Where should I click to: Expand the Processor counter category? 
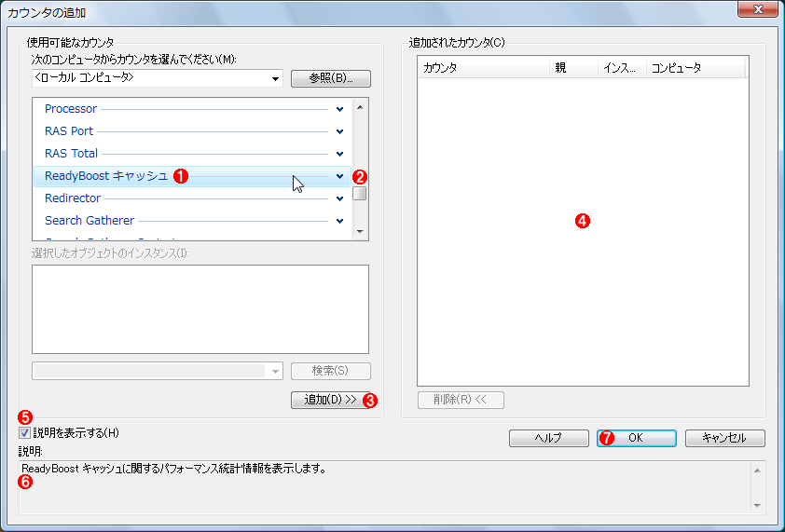[x=339, y=109]
